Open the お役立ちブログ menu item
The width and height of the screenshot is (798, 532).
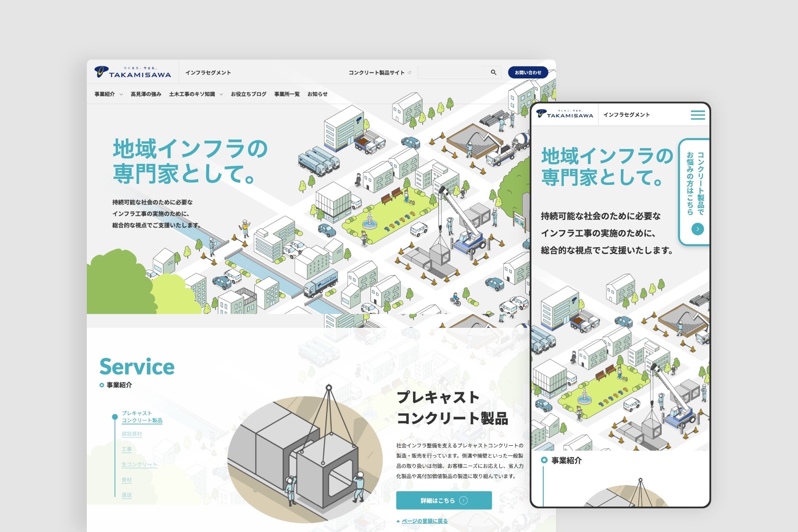(x=248, y=94)
